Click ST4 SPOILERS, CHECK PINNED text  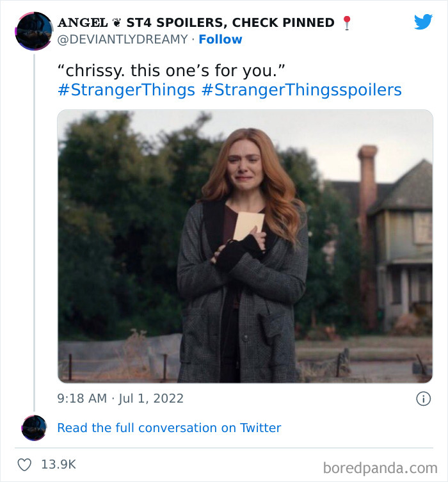(x=230, y=23)
